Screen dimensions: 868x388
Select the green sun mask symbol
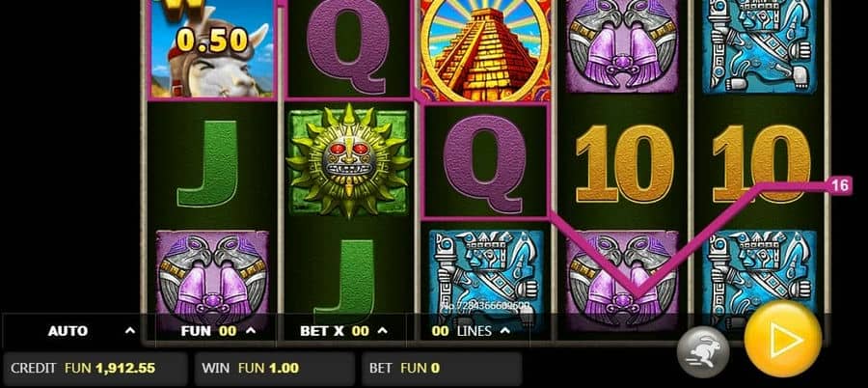349,161
